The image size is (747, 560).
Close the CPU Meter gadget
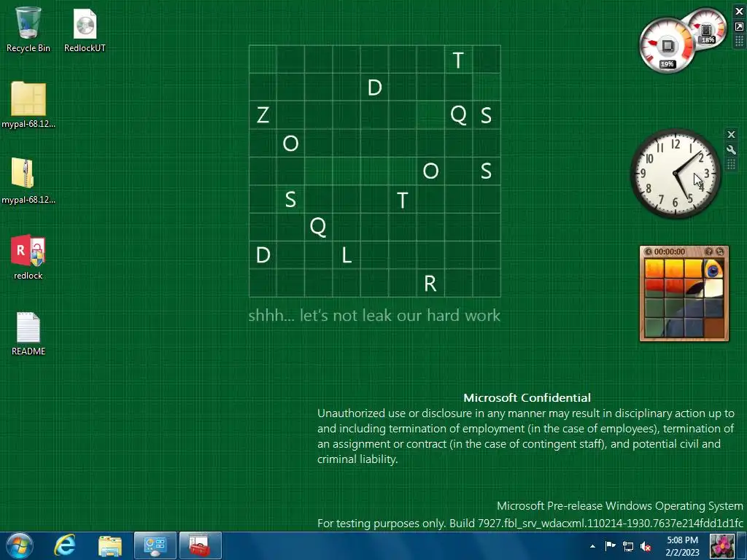point(739,12)
